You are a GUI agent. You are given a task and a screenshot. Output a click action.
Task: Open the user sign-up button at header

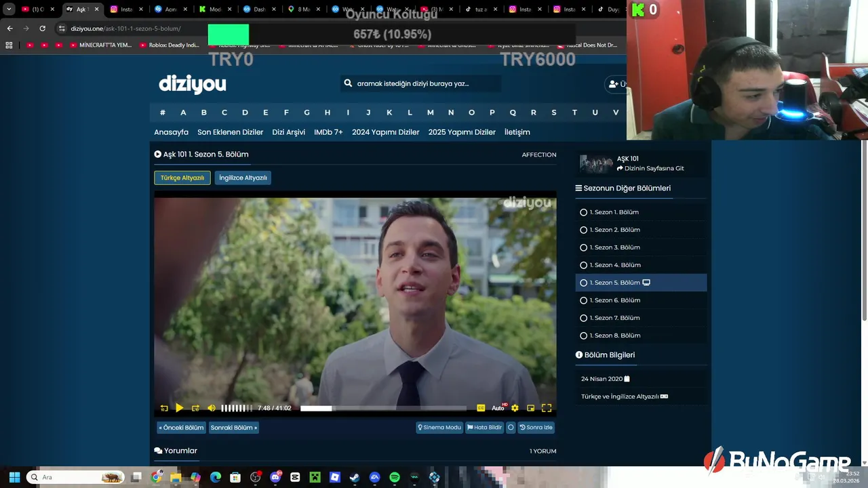point(616,84)
